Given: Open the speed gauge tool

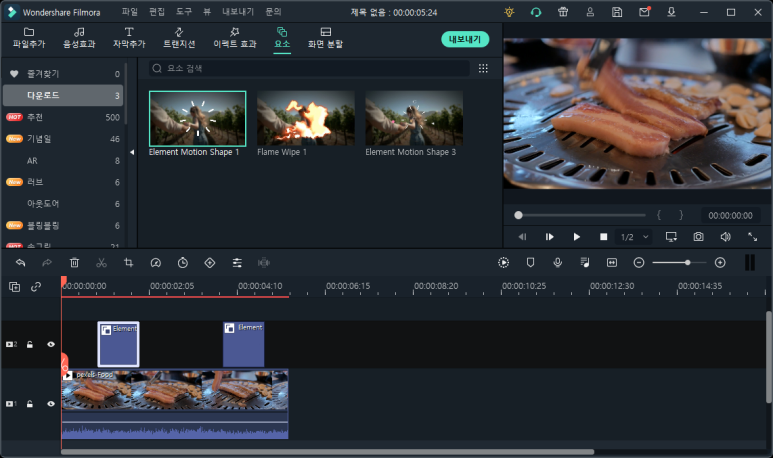Looking at the screenshot, I should [x=156, y=263].
